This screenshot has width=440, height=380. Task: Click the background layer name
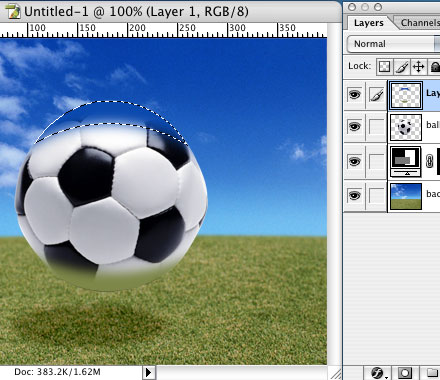433,194
